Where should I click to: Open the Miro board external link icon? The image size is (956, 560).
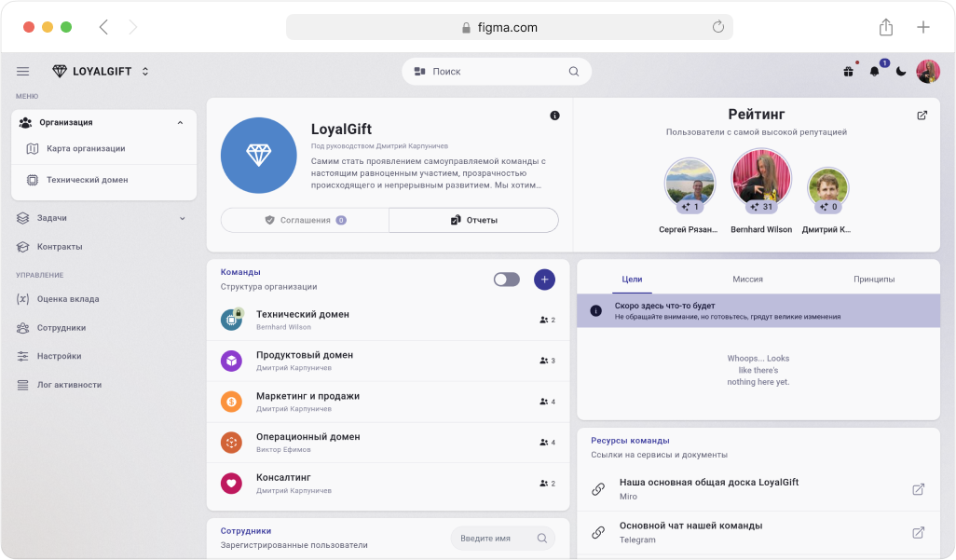click(x=918, y=489)
